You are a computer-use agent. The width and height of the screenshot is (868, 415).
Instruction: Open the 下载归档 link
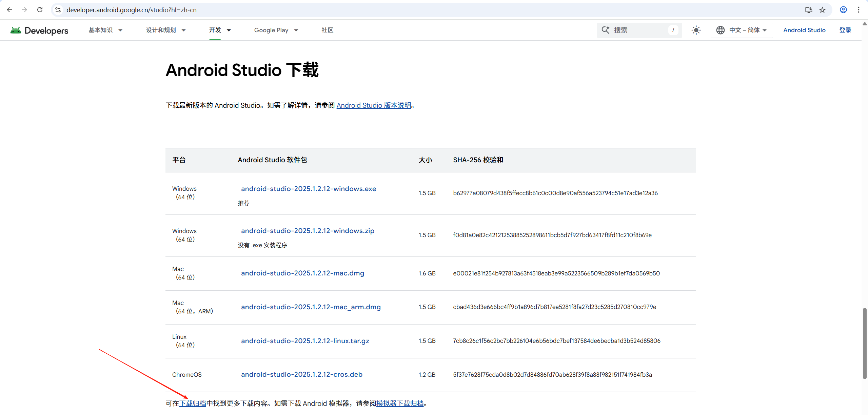pos(193,403)
